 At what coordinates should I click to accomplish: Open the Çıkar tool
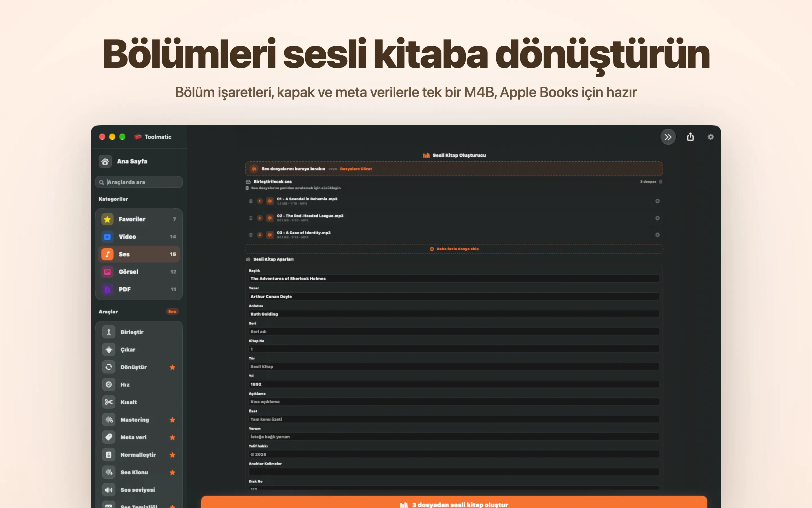point(139,349)
